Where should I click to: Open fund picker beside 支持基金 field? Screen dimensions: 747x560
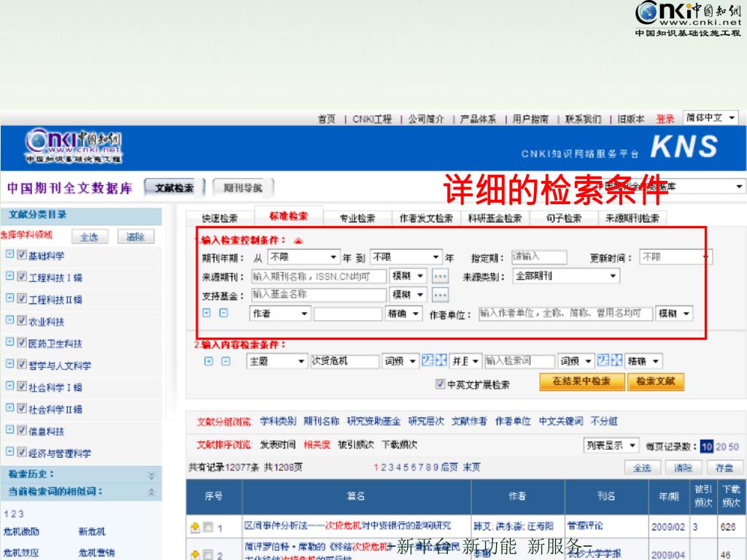pos(440,295)
